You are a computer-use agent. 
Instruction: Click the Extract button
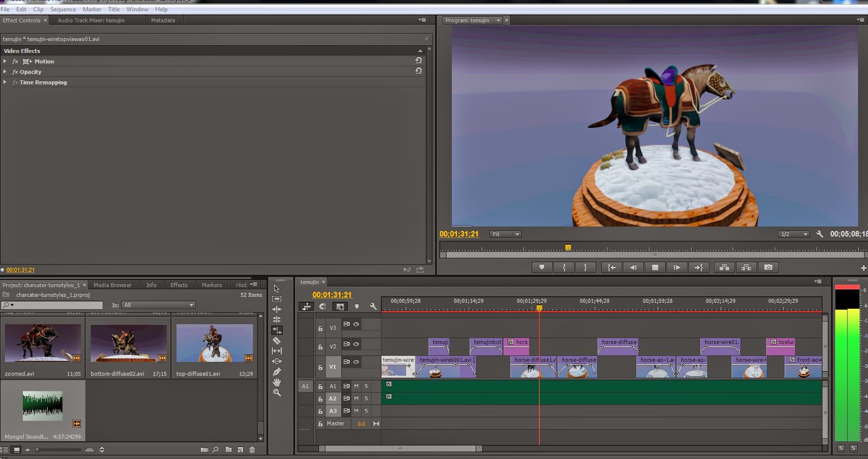coord(746,267)
